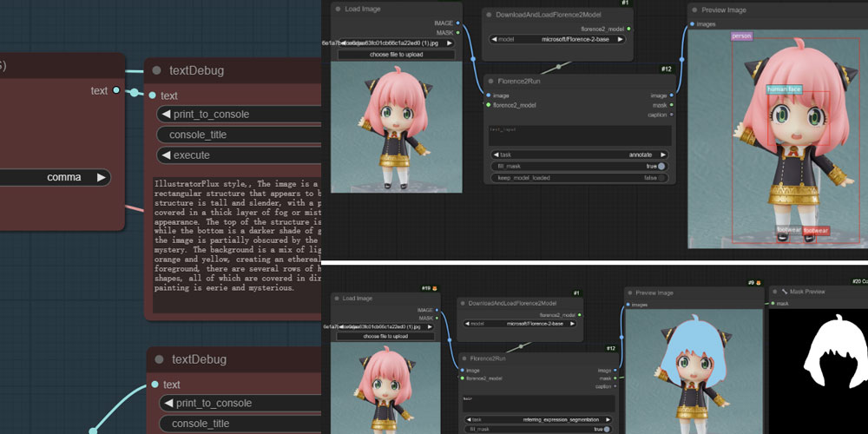Screen dimensions: 868x434
Task: Click the mask input port on Mask Preview
Action: point(772,303)
